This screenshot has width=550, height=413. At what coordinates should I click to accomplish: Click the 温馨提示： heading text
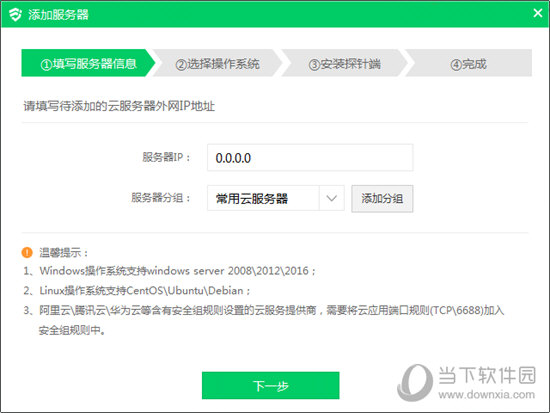tap(63, 252)
